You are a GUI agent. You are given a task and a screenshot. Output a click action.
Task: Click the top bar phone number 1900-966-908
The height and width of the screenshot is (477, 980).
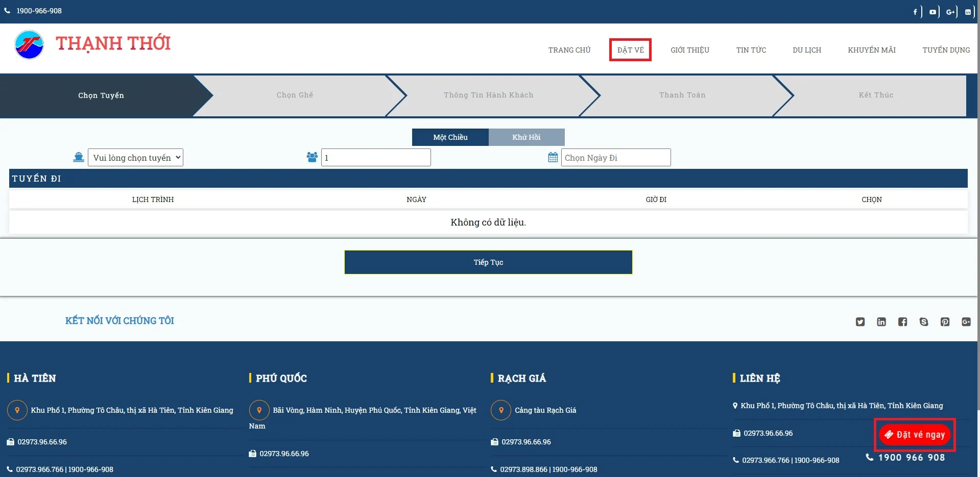click(x=39, y=11)
